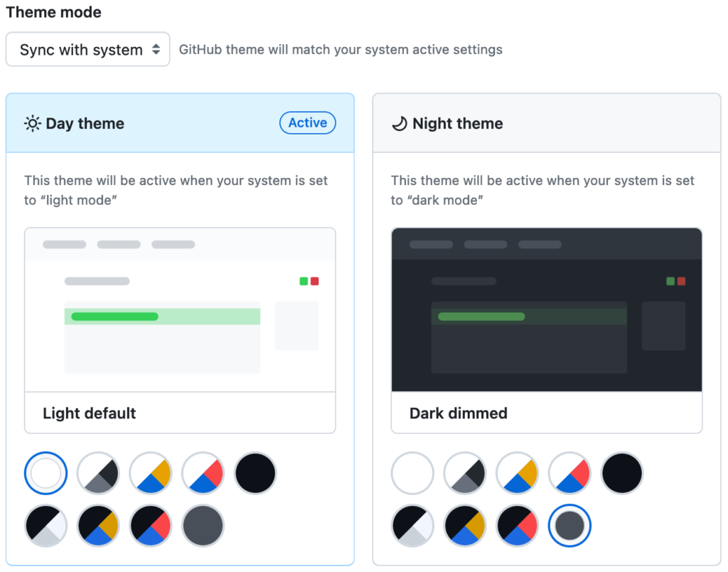Click the moon icon beside Night theme
Viewport: 728px width, 572px height.
pyautogui.click(x=400, y=124)
